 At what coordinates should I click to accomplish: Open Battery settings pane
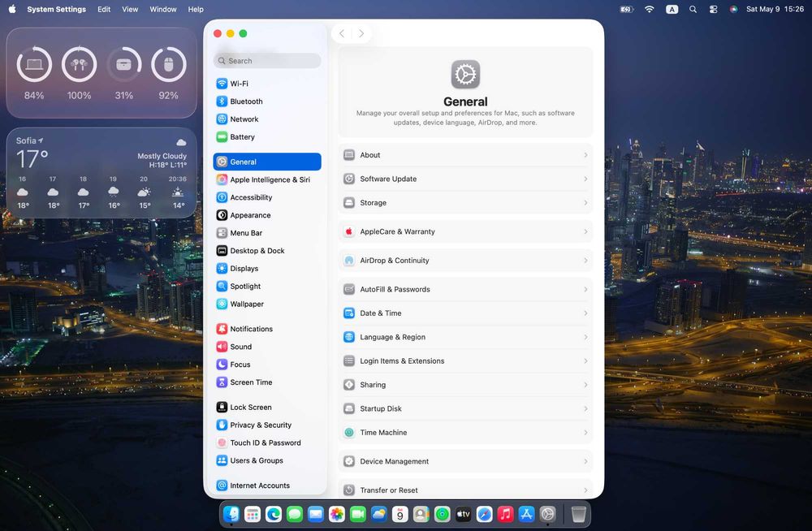coord(266,136)
